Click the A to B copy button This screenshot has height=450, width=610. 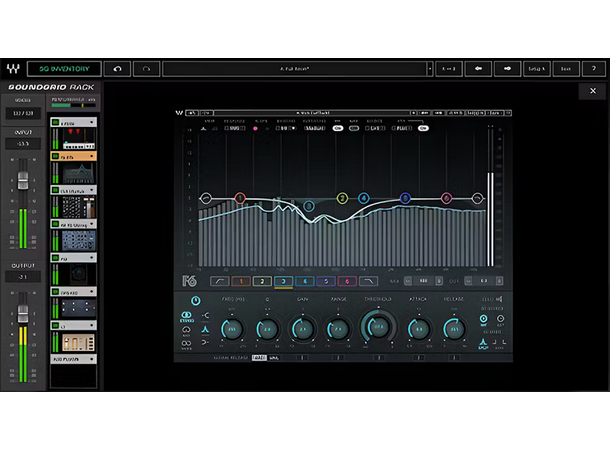449,69
